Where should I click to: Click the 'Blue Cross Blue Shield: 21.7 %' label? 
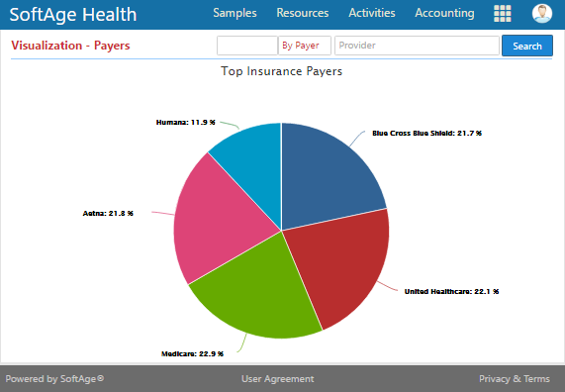point(427,133)
